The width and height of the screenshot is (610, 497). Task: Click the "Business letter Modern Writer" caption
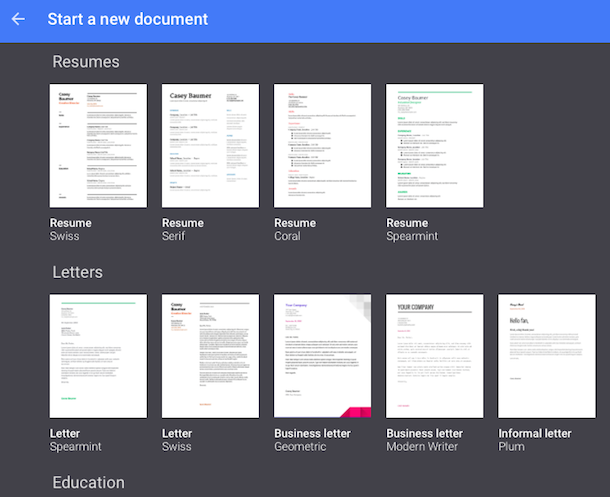click(x=425, y=440)
